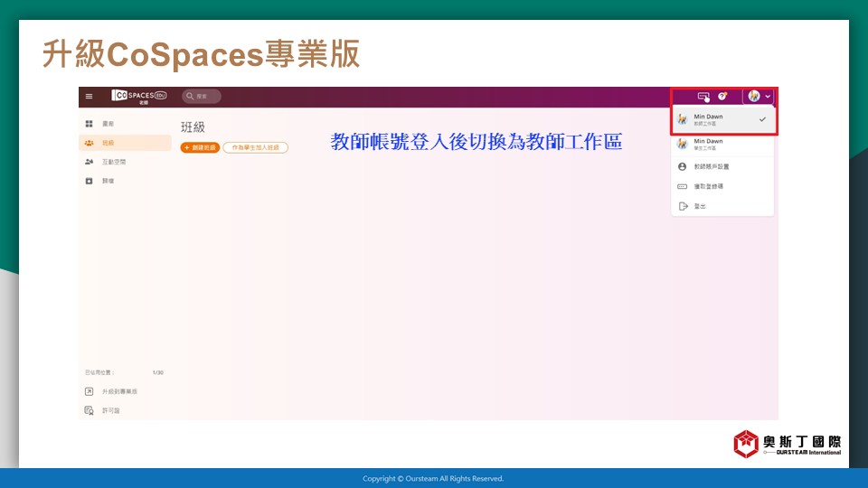Open the gallery grid icon in the sidebar

[89, 124]
